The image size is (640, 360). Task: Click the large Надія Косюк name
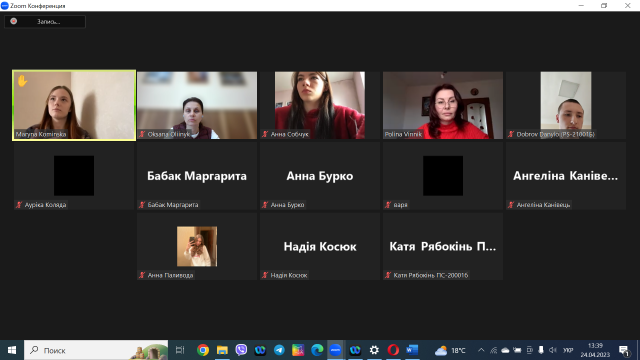pyautogui.click(x=320, y=247)
